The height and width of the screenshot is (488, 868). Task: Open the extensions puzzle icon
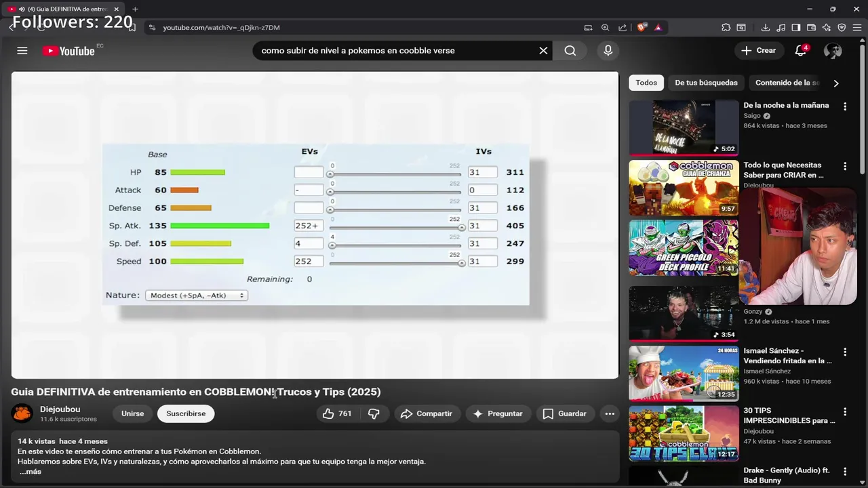pyautogui.click(x=726, y=28)
